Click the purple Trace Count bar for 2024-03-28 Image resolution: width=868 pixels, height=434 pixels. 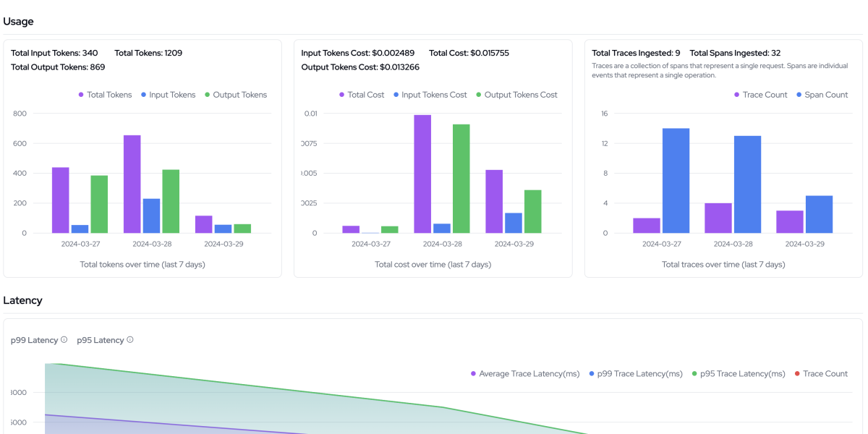[x=718, y=218]
